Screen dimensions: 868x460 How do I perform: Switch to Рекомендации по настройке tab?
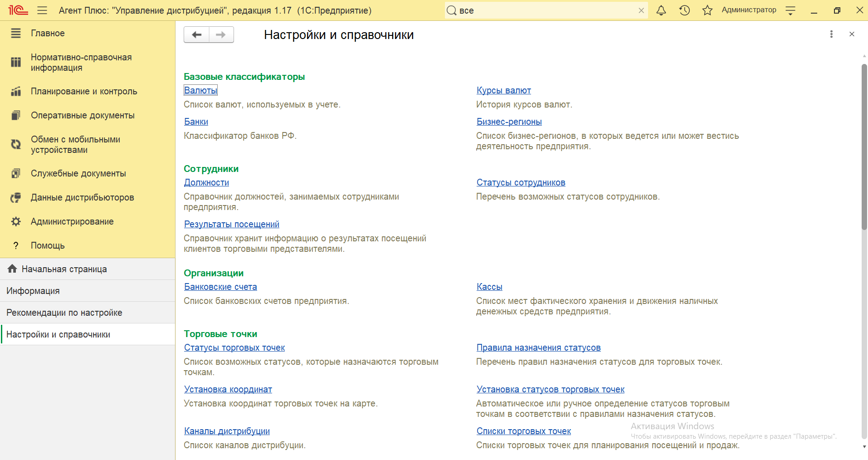pyautogui.click(x=64, y=313)
